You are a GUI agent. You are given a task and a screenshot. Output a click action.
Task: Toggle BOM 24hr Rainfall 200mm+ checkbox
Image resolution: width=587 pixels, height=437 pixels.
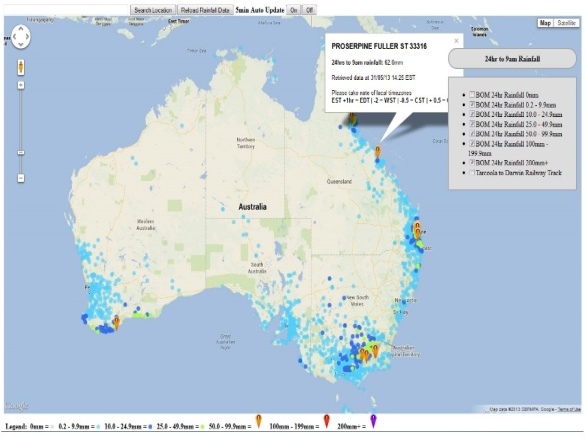click(x=472, y=163)
